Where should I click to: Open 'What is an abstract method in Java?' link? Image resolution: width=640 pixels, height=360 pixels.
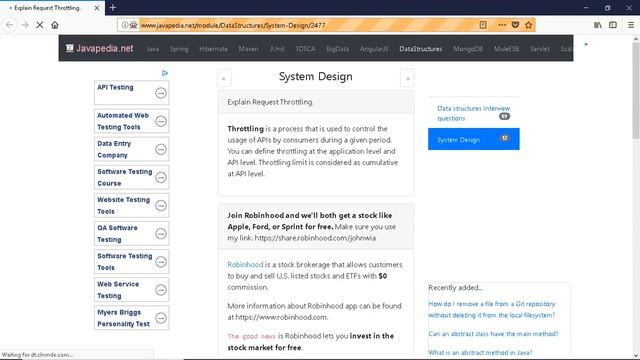480,352
